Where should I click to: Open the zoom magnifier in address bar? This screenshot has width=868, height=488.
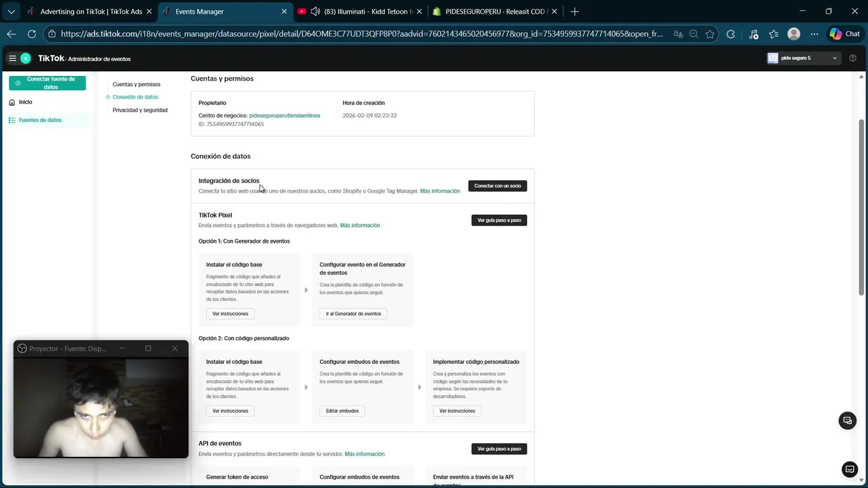point(694,34)
